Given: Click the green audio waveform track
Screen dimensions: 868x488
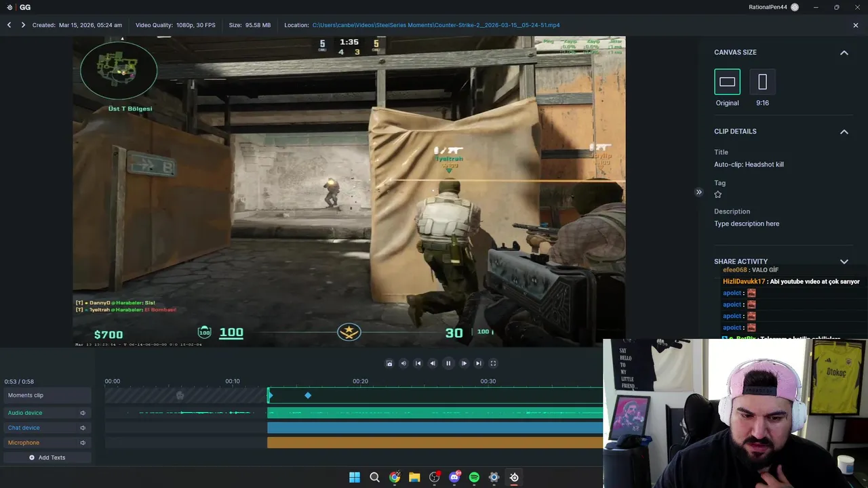Looking at the screenshot, I should [435, 413].
